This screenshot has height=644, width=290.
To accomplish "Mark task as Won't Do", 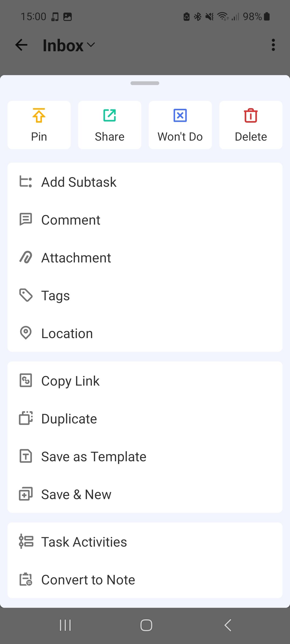I will 180,125.
